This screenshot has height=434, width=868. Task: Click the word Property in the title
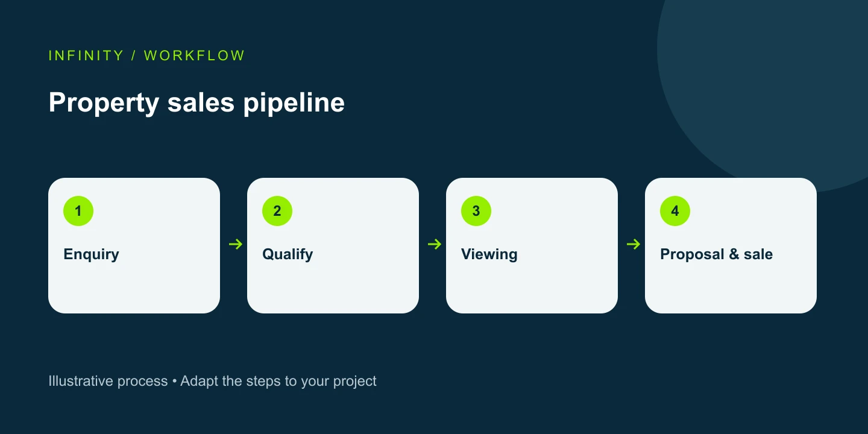pyautogui.click(x=104, y=103)
